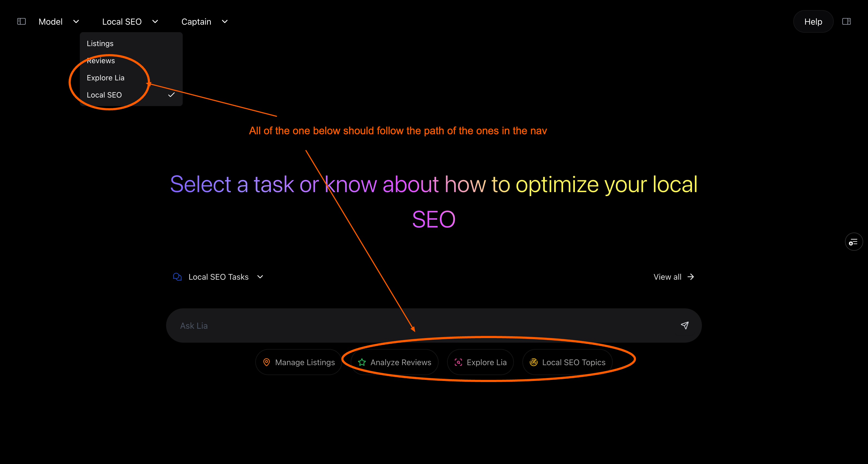Select Explore Lia menu entry
Viewport: 868px width, 464px height.
pyautogui.click(x=106, y=78)
